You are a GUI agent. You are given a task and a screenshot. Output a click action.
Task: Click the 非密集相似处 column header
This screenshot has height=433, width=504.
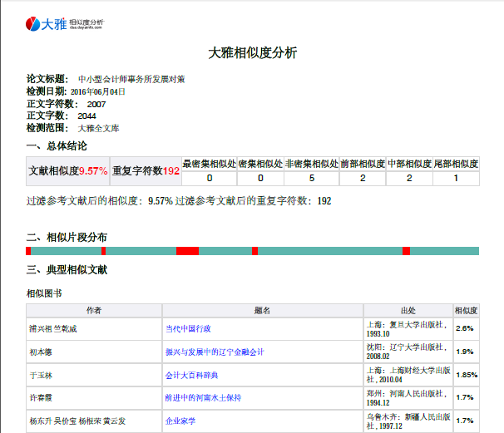click(x=311, y=164)
